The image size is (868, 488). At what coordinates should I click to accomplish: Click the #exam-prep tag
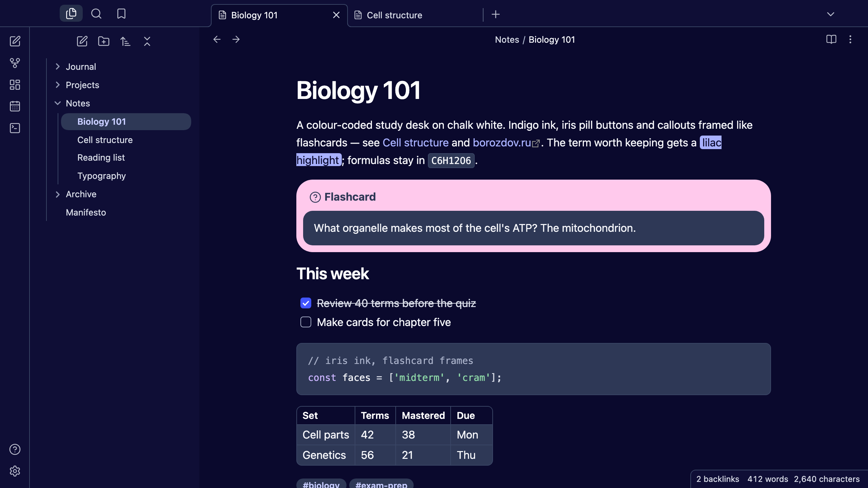tap(381, 484)
